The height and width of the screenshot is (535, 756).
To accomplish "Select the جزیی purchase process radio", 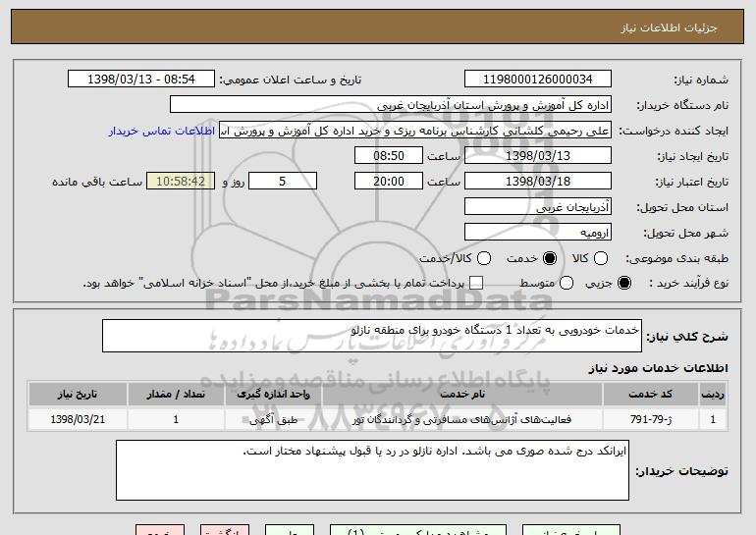I will click(x=624, y=283).
